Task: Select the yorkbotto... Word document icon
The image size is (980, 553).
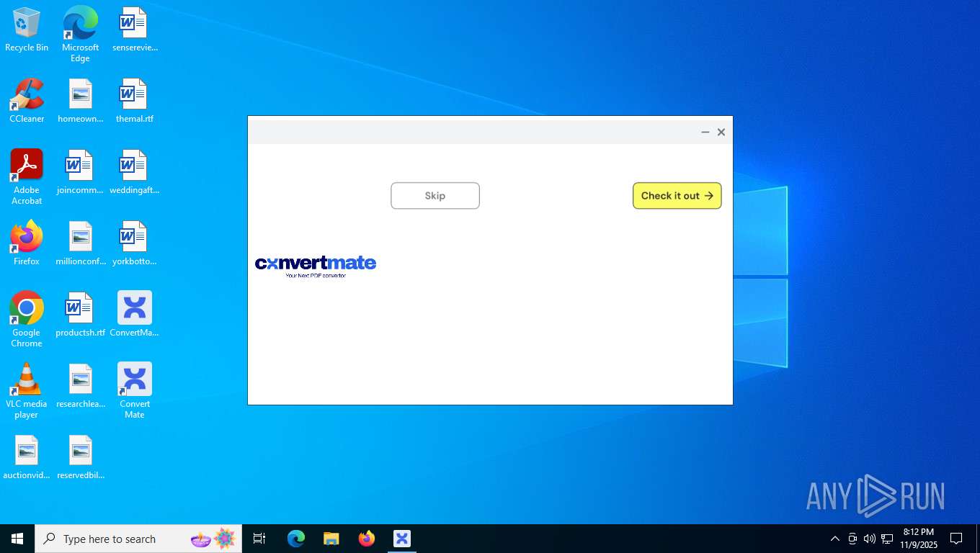Action: (135, 244)
